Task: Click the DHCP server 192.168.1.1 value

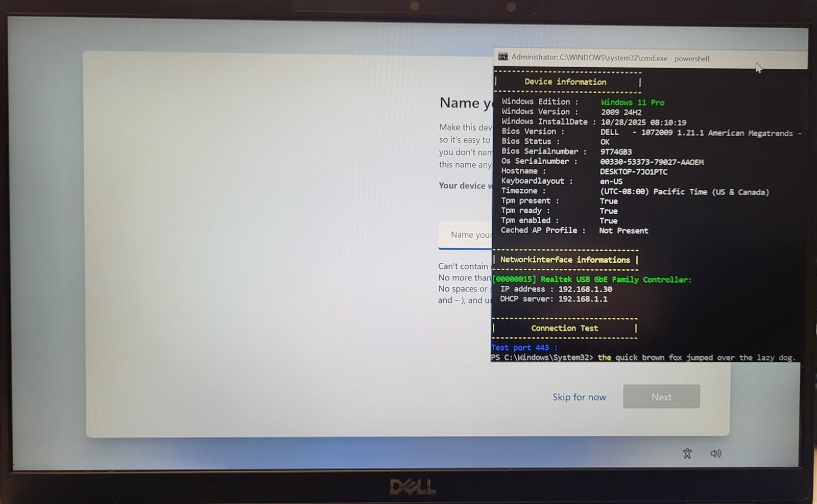Action: [x=583, y=299]
